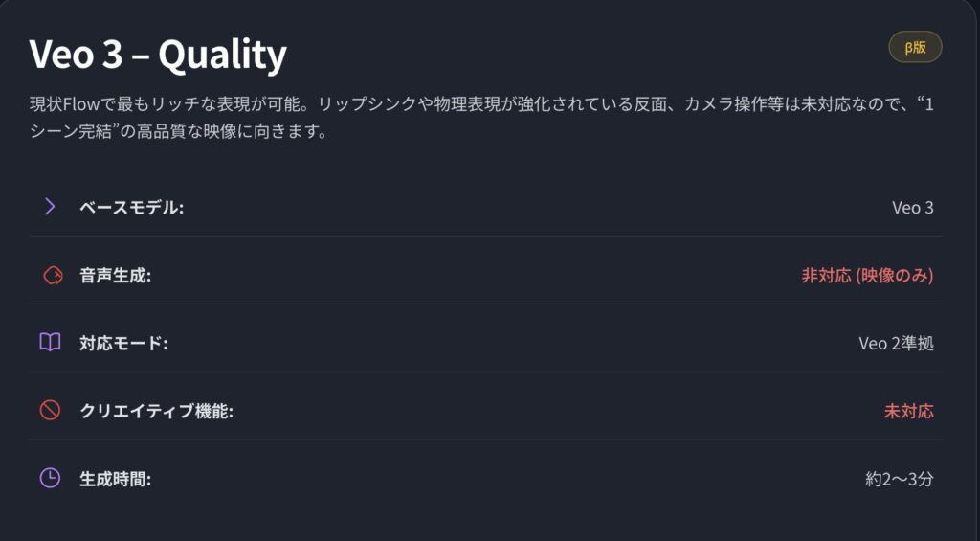Click the クリエイティブ機能 label
980x541 pixels.
click(156, 411)
